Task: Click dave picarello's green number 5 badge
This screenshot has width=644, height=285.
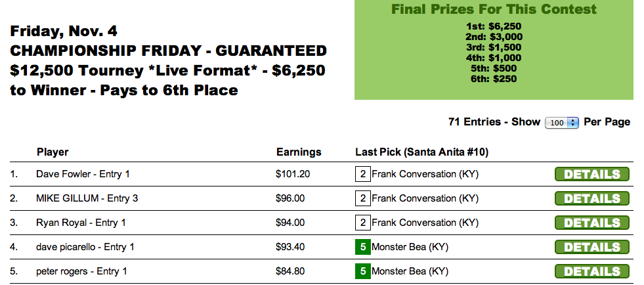Action: [362, 247]
